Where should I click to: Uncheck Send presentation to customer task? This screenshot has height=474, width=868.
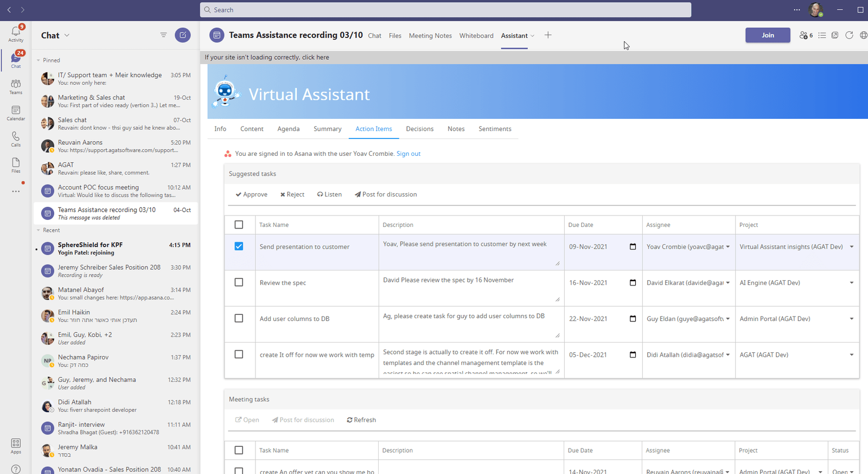[x=239, y=247]
